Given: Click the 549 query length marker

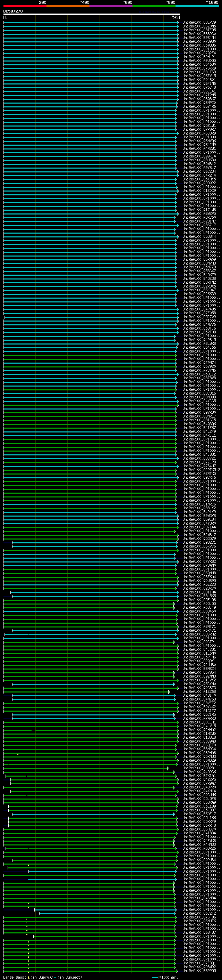Looking at the screenshot, I should click(x=175, y=17).
